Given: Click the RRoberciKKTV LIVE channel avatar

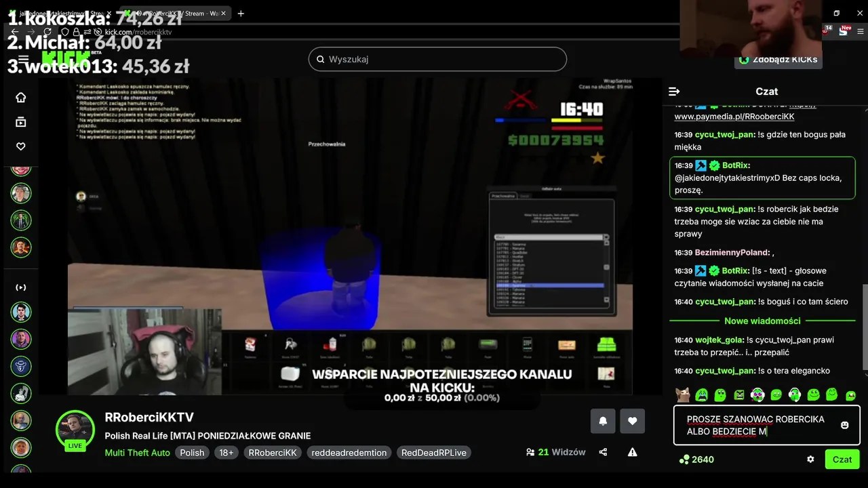Looking at the screenshot, I should pos(75,430).
